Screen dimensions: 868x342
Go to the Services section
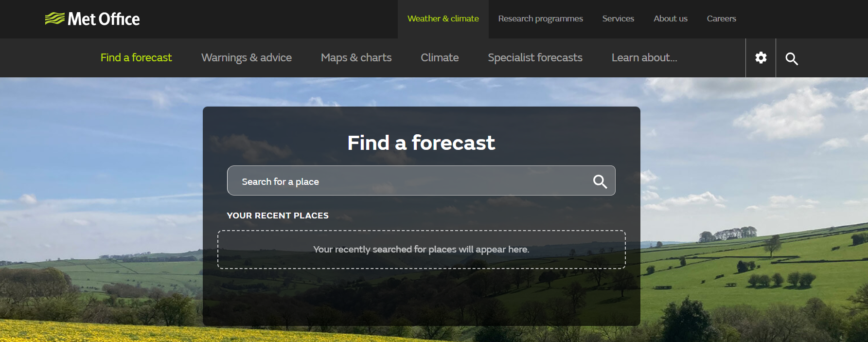[x=618, y=19]
